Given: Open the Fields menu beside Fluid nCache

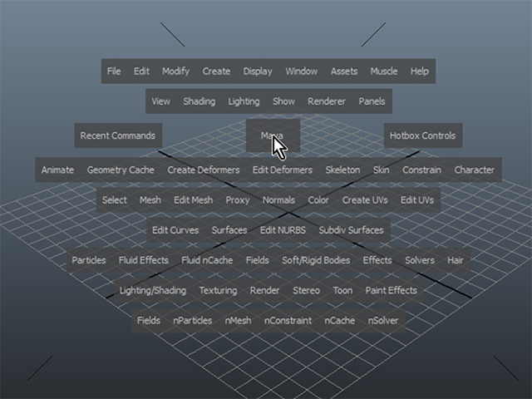Looking at the screenshot, I should click(x=258, y=260).
